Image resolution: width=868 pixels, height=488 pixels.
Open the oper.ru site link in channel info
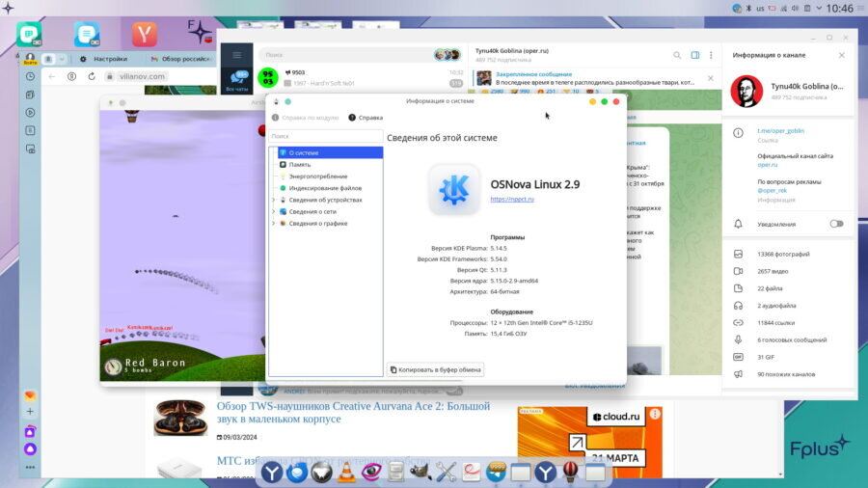(x=768, y=164)
